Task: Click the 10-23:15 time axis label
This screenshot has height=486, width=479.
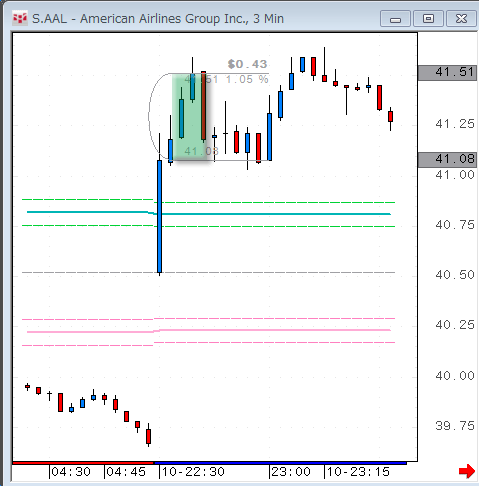Action: coord(358,472)
